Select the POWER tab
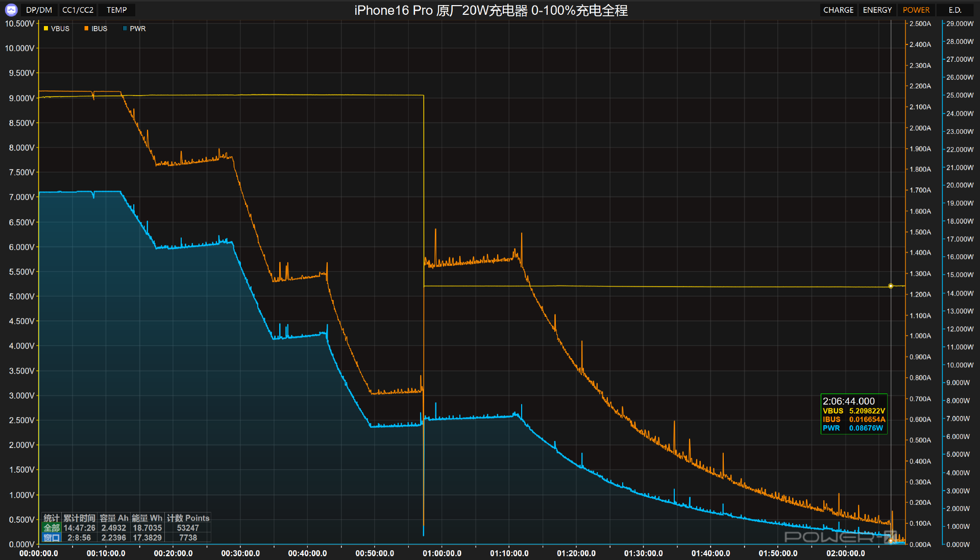The height and width of the screenshot is (560, 980). coord(916,10)
